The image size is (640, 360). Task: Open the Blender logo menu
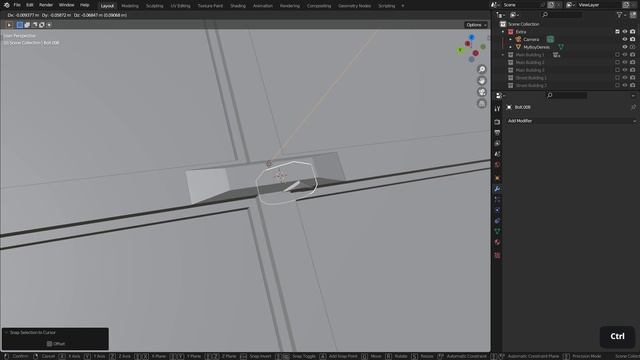pos(7,5)
